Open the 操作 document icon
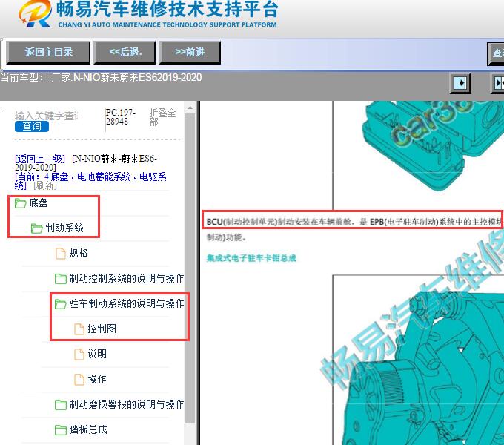This screenshot has width=504, height=445. pos(79,379)
